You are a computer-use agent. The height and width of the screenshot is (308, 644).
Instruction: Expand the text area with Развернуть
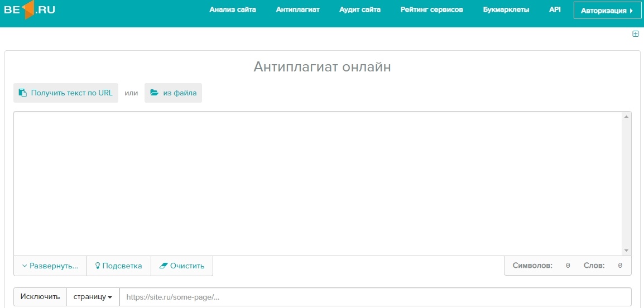click(x=50, y=266)
